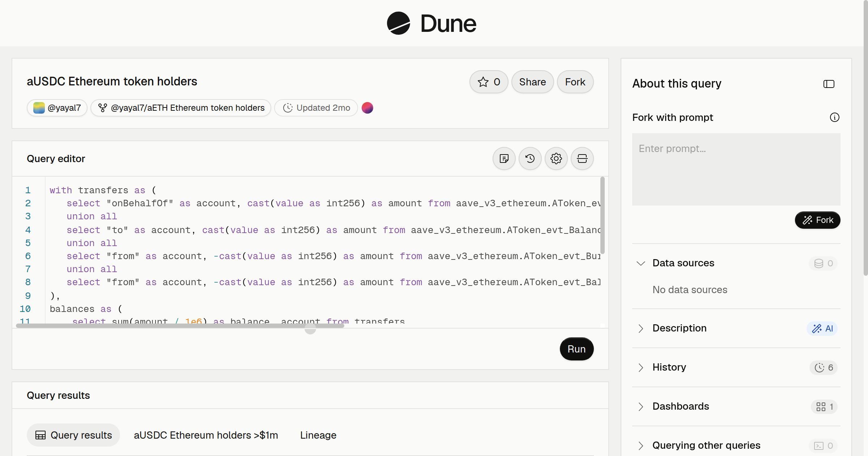Expand the History section
The height and width of the screenshot is (456, 868).
tap(641, 367)
